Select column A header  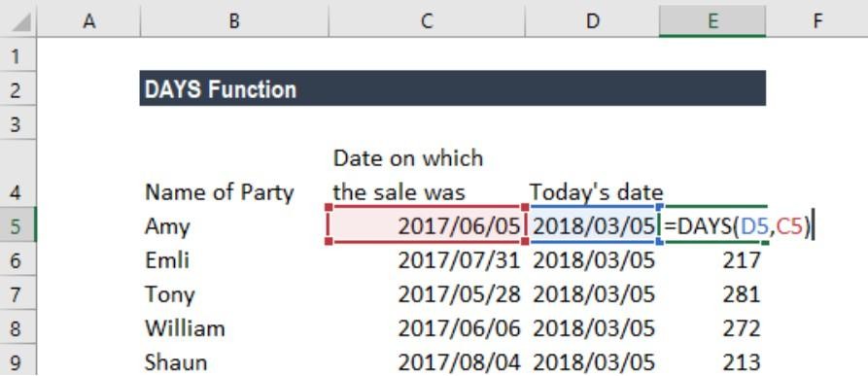click(x=88, y=21)
